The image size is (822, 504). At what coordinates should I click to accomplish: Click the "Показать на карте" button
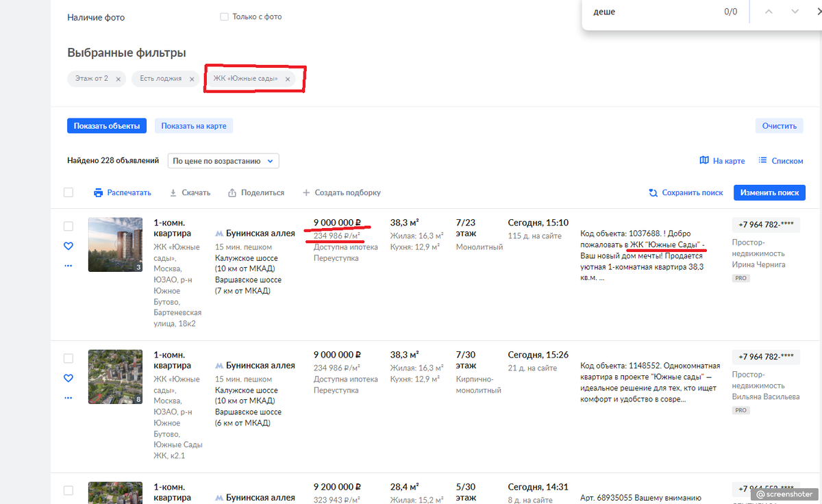pos(194,126)
